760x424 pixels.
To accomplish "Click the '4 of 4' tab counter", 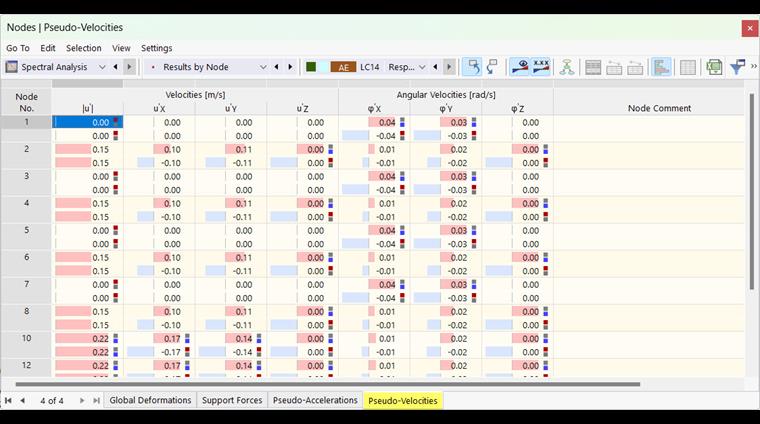I will point(52,401).
